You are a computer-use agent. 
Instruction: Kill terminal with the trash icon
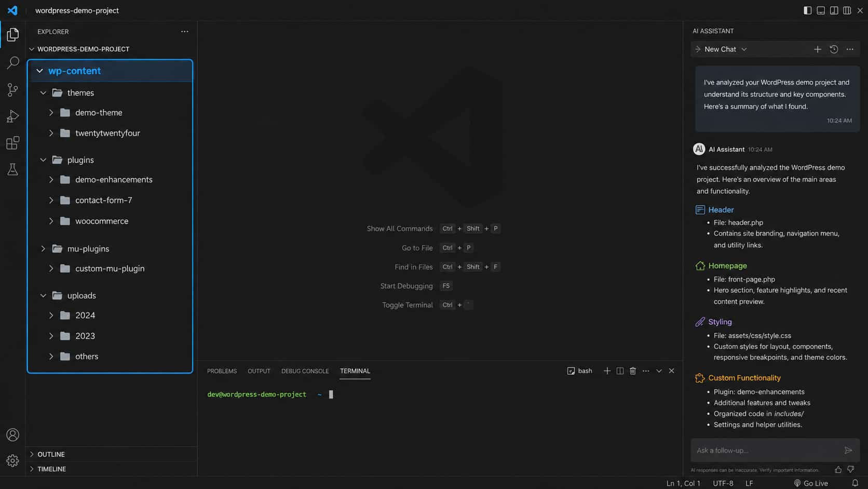pyautogui.click(x=632, y=371)
